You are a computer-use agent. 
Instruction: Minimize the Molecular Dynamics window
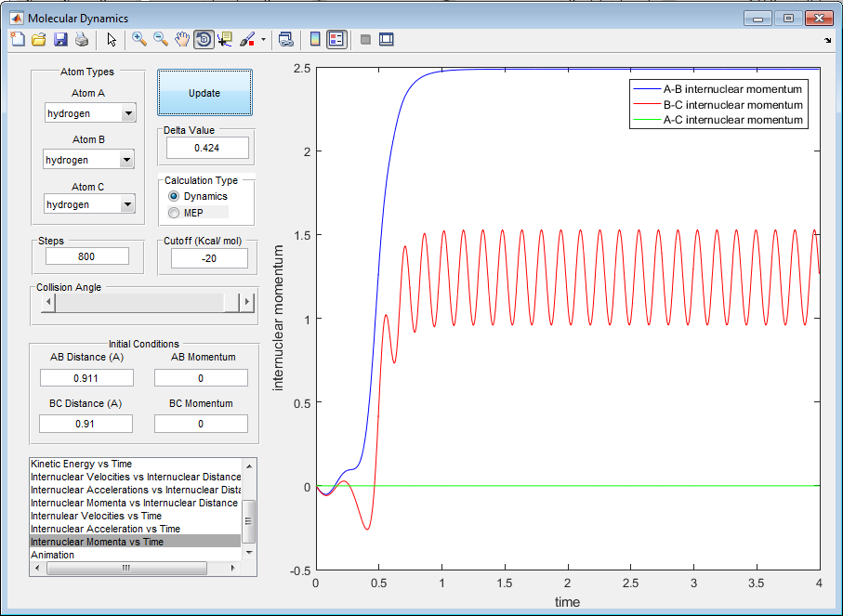[x=758, y=19]
